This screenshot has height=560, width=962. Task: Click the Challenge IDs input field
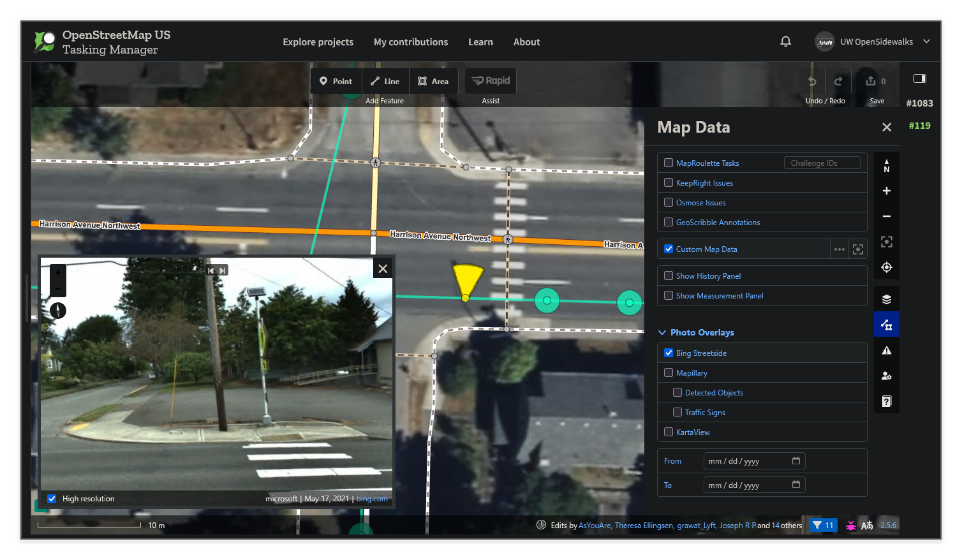point(822,163)
